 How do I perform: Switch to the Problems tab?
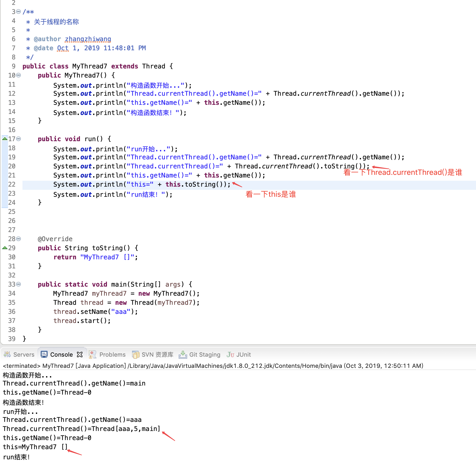(x=112, y=354)
